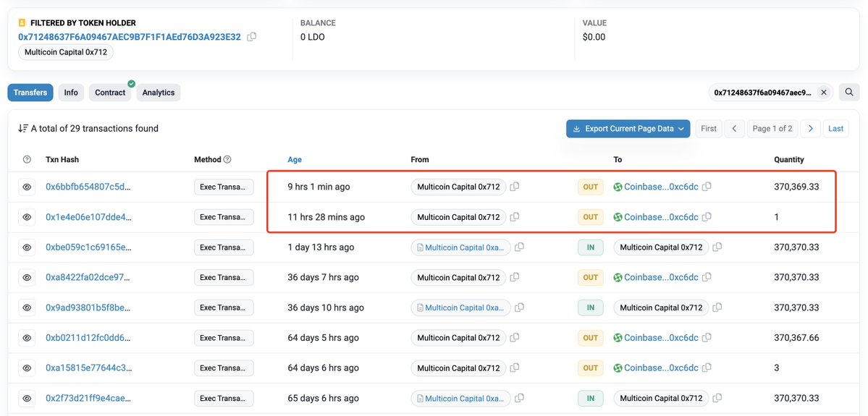The width and height of the screenshot is (868, 416).
Task: Open transaction hash 0xbe059c1c69165e
Action: click(88, 247)
